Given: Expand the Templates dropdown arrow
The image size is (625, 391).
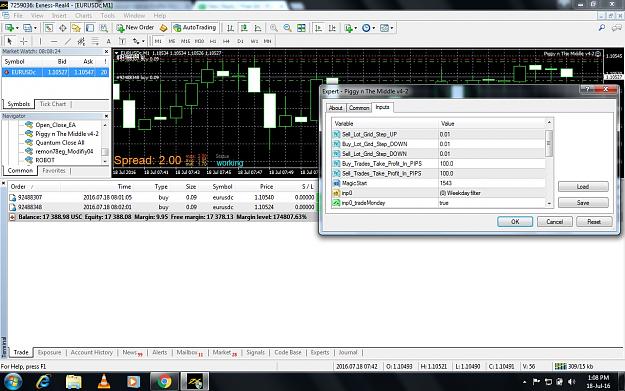Looking at the screenshot, I should pyautogui.click(x=391, y=28).
